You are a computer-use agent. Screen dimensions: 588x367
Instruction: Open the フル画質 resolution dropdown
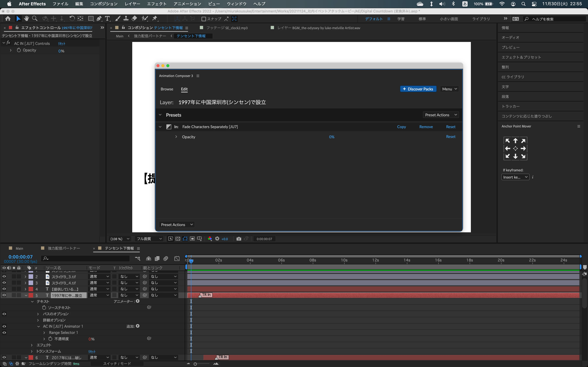coord(149,239)
